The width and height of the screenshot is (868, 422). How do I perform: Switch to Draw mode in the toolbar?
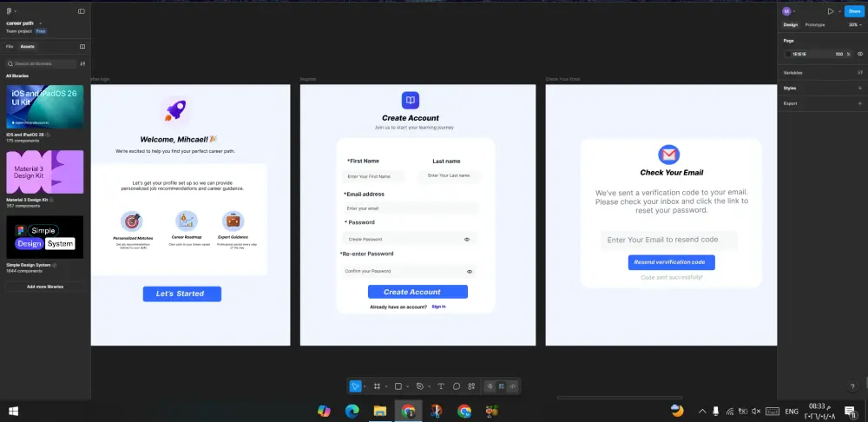click(490, 386)
